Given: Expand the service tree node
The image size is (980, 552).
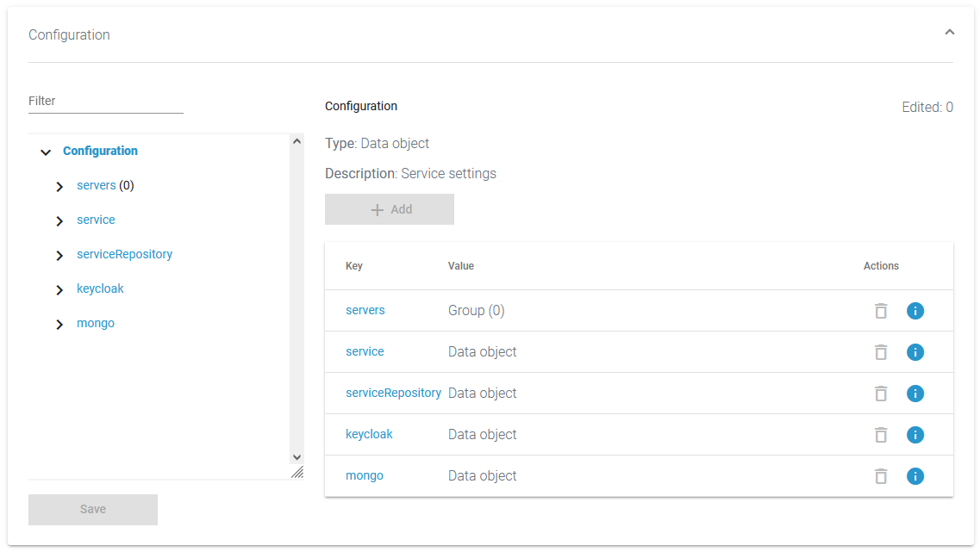Looking at the screenshot, I should click(59, 220).
